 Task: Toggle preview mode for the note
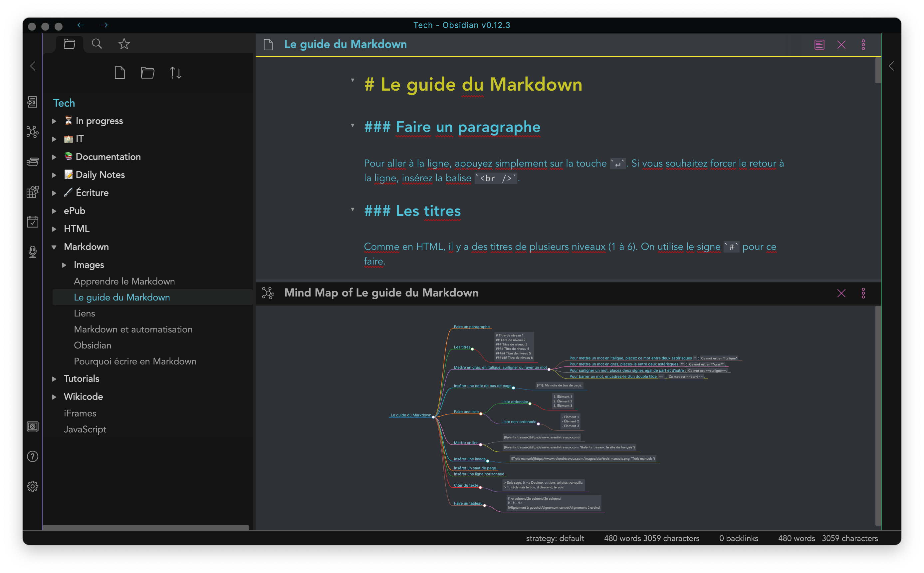(819, 45)
